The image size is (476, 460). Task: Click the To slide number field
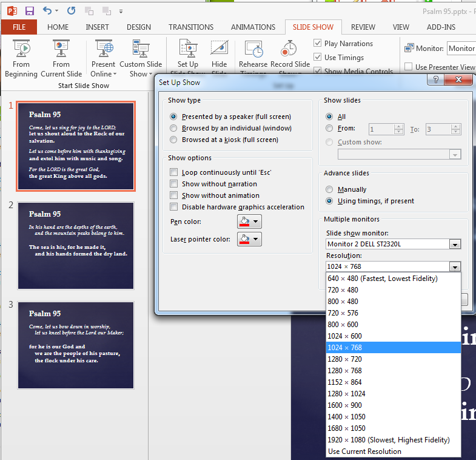coord(438,129)
